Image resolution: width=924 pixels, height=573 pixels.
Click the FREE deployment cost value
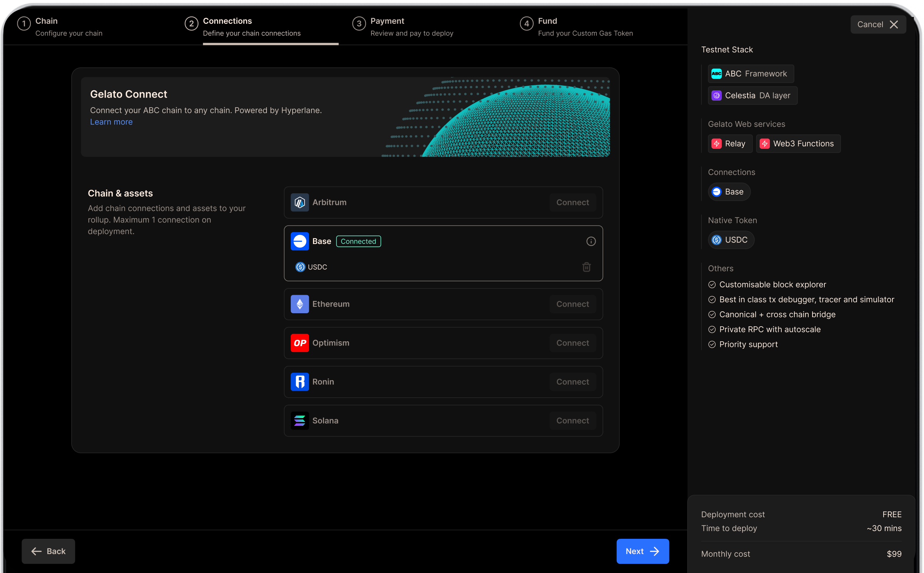point(892,514)
